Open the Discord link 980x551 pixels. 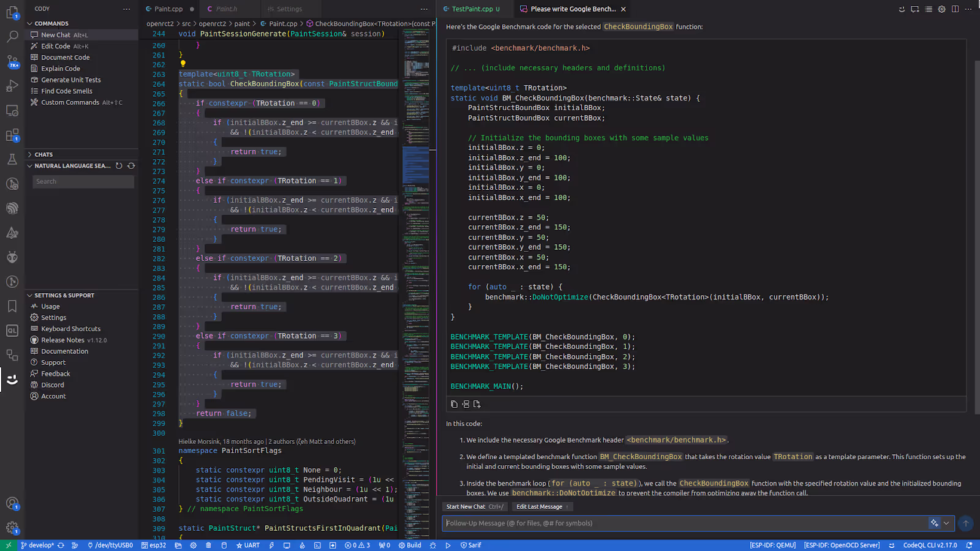82,385
